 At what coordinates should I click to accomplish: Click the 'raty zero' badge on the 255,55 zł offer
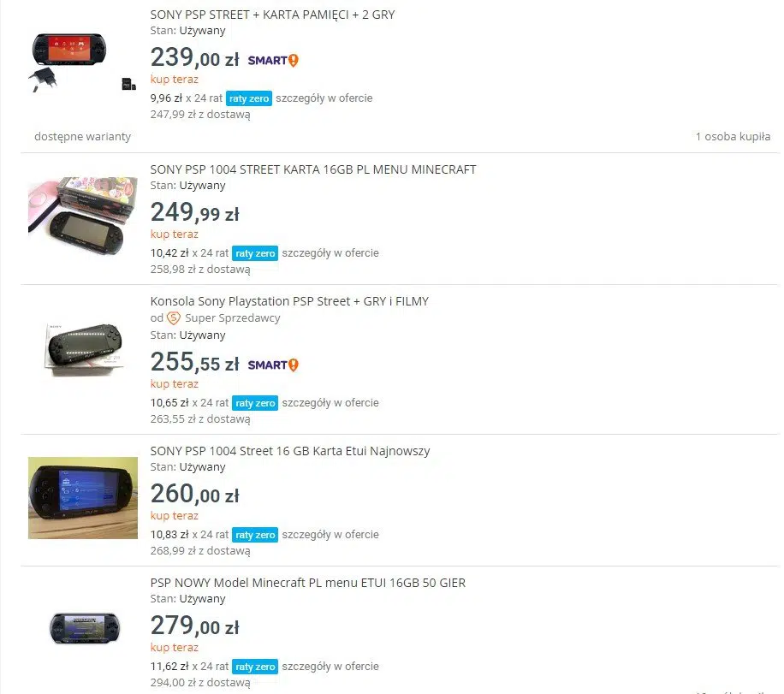(255, 403)
